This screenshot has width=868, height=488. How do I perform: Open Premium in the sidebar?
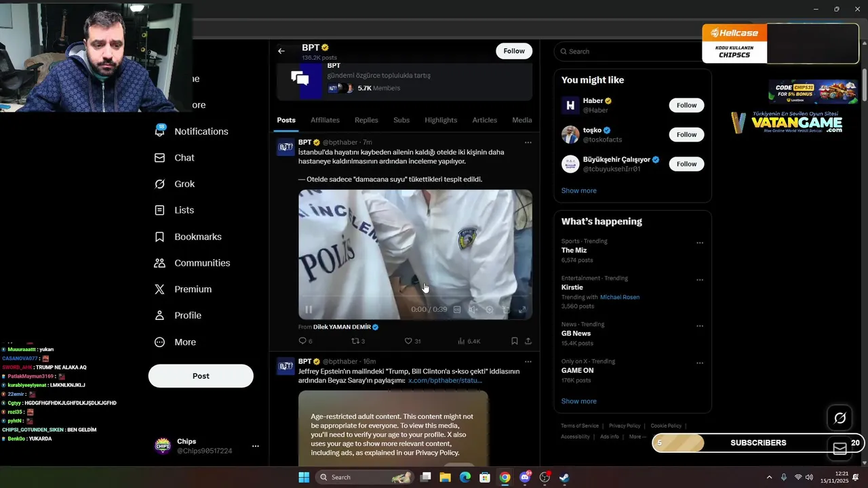tap(183, 289)
